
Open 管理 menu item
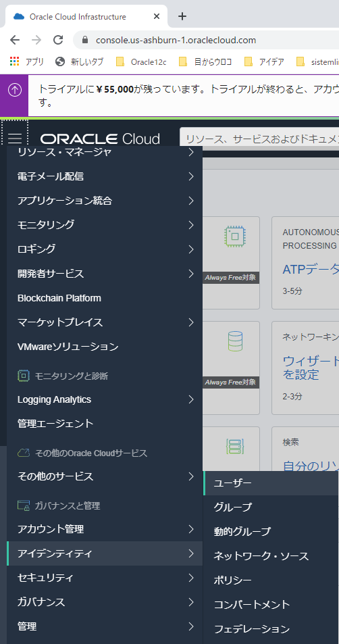[x=105, y=626]
